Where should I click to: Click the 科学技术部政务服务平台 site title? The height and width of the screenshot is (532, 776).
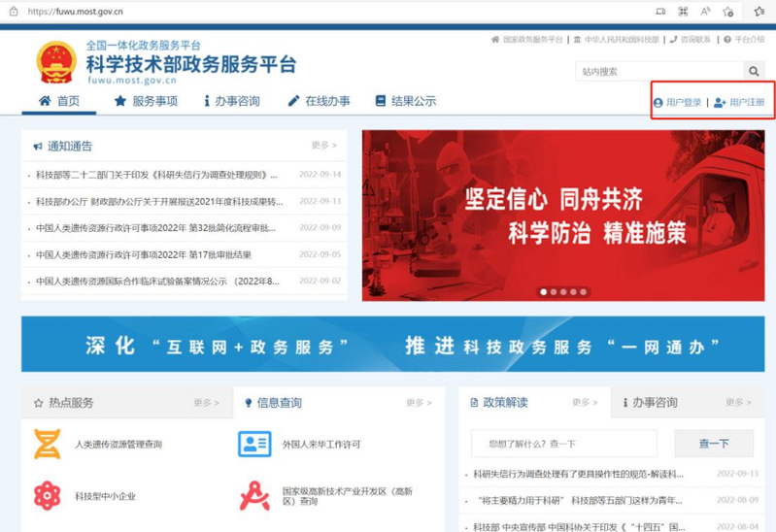(191, 64)
